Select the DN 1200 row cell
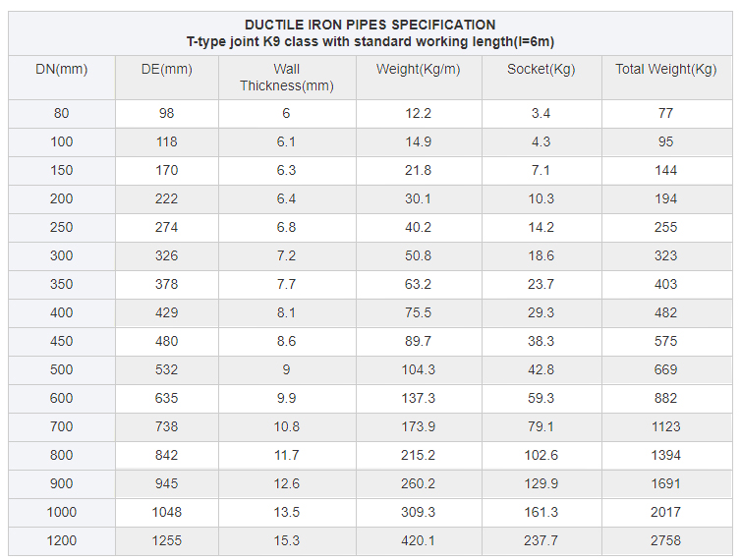741x560 pixels. pyautogui.click(x=61, y=540)
